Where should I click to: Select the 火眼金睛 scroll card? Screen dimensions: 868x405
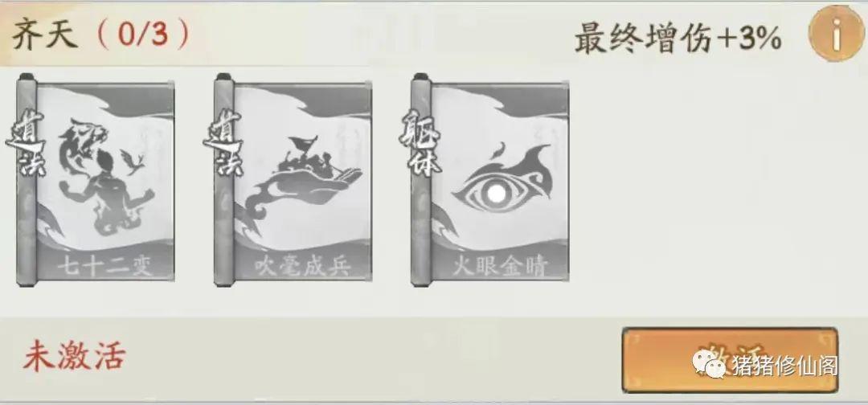(490, 181)
